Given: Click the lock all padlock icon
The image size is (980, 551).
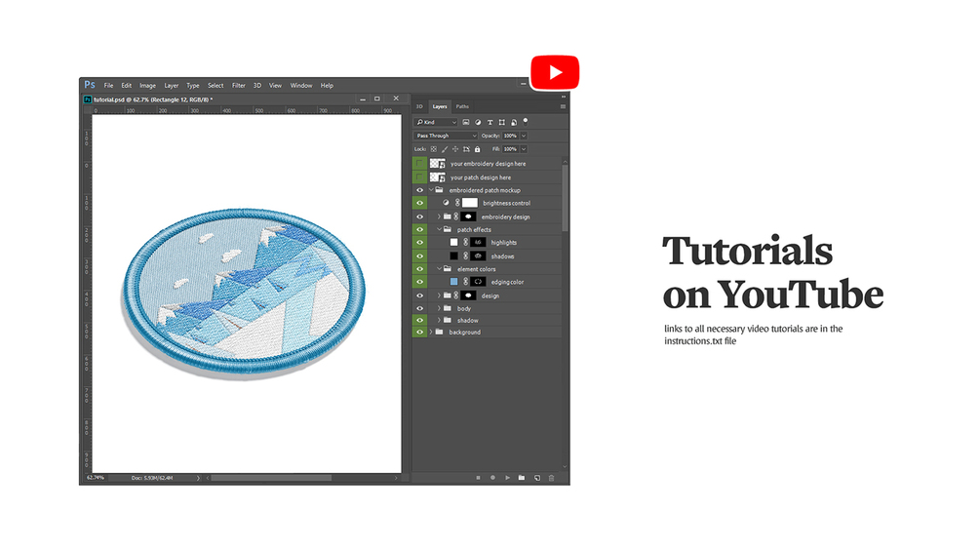Looking at the screenshot, I should [x=478, y=149].
